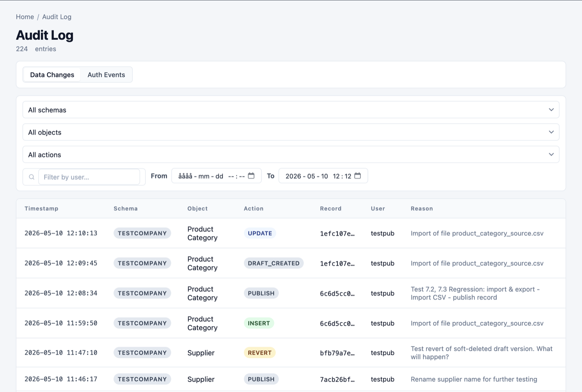Select timestamp 2026-05-10 11:59:50
Image resolution: width=582 pixels, height=392 pixels.
click(61, 323)
